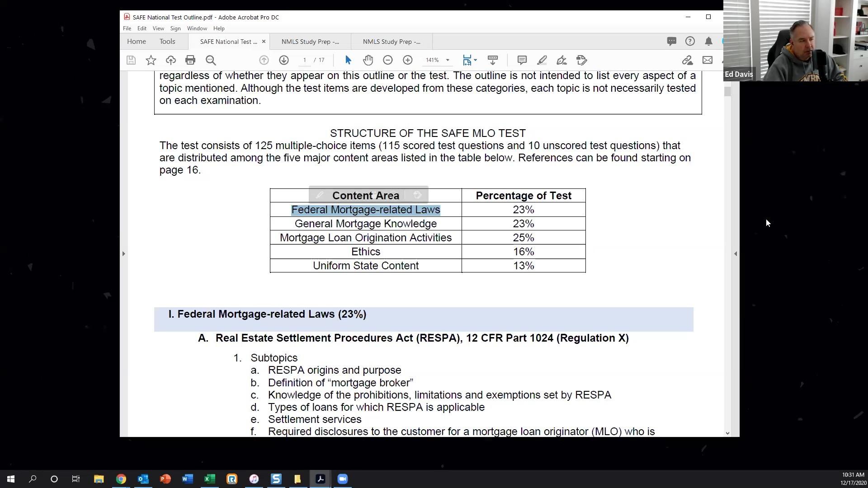Click the page number input field

305,60
